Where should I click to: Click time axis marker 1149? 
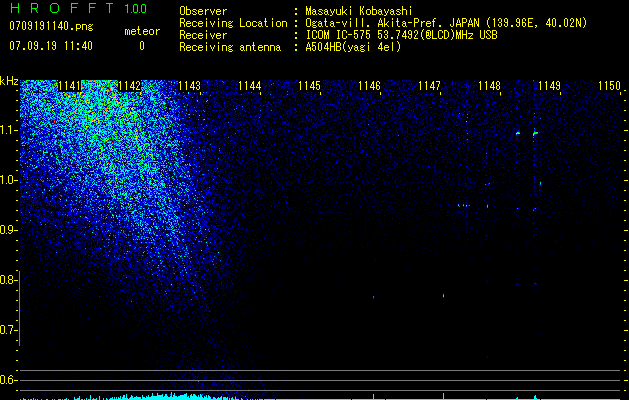pos(549,86)
